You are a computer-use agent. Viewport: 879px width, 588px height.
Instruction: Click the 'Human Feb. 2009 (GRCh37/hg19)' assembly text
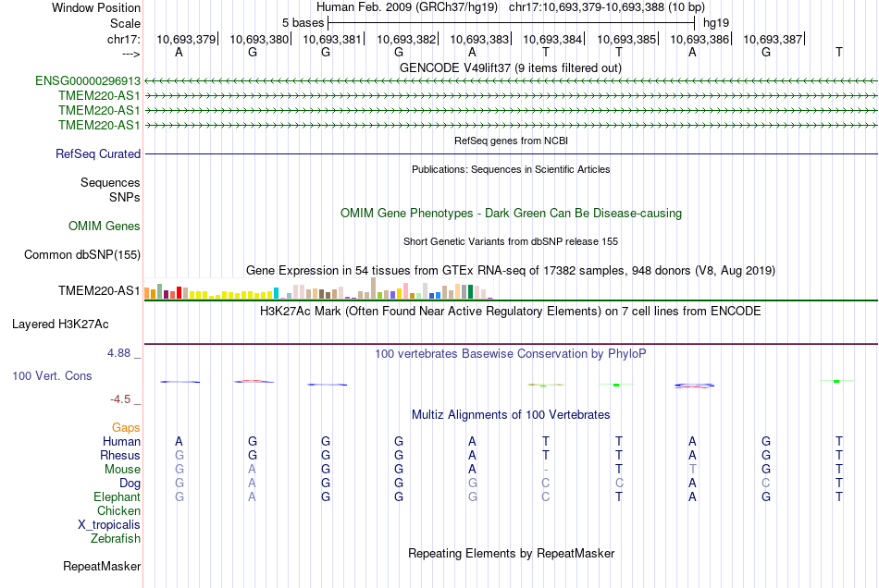407,7
